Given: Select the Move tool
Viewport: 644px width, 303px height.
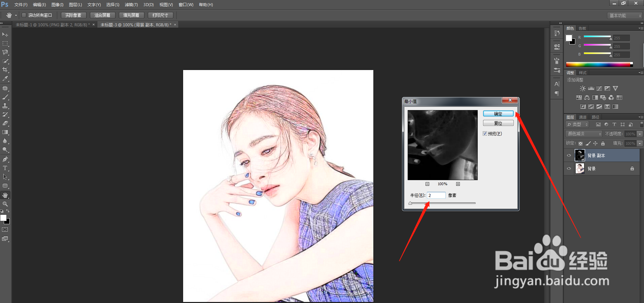Looking at the screenshot, I should tap(5, 35).
